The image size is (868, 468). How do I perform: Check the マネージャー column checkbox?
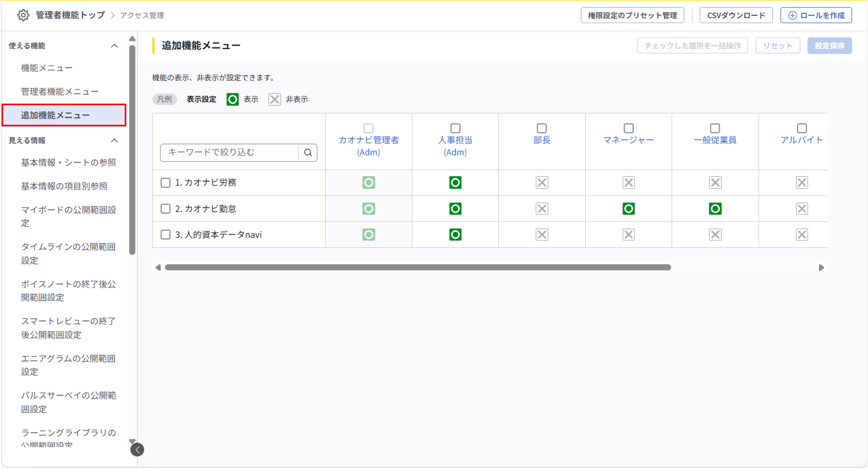click(629, 128)
